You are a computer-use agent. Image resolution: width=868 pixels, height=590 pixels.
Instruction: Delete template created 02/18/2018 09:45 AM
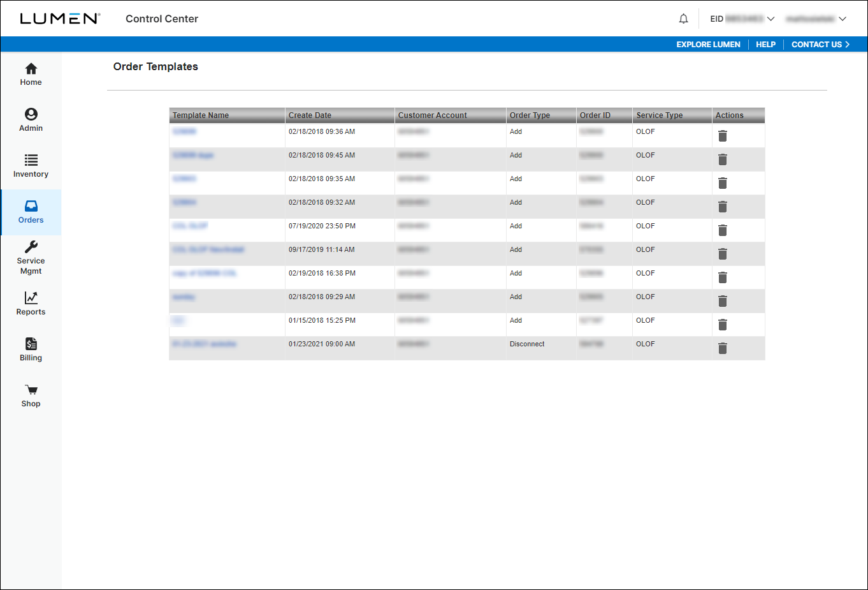click(x=723, y=159)
